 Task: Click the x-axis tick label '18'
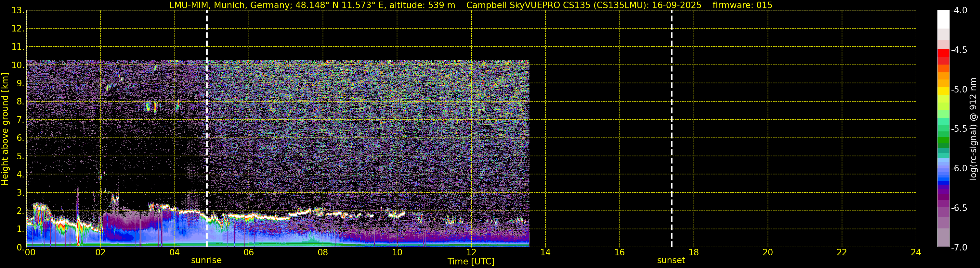point(694,252)
